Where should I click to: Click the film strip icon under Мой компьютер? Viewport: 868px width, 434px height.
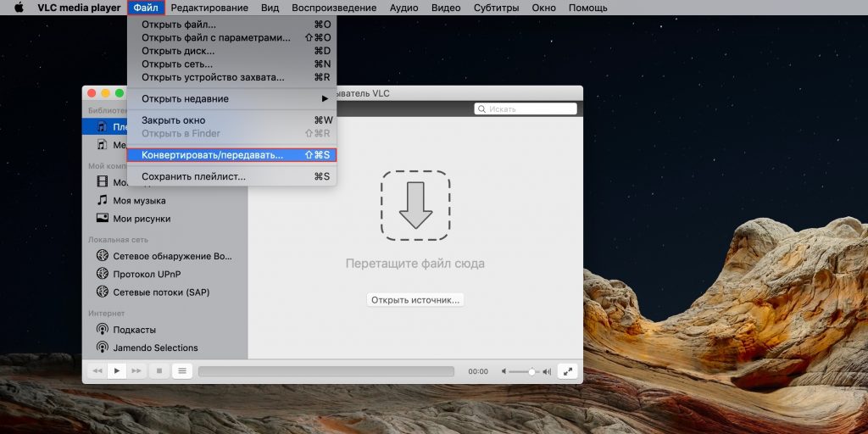102,181
